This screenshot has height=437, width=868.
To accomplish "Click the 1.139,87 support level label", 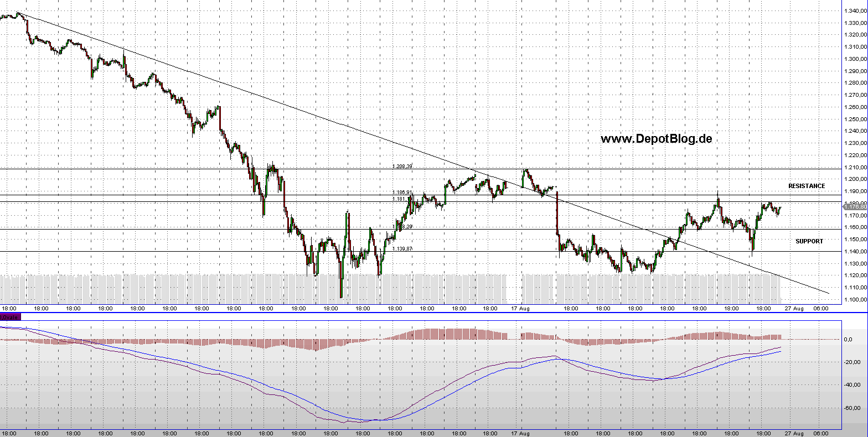I will pyautogui.click(x=402, y=249).
